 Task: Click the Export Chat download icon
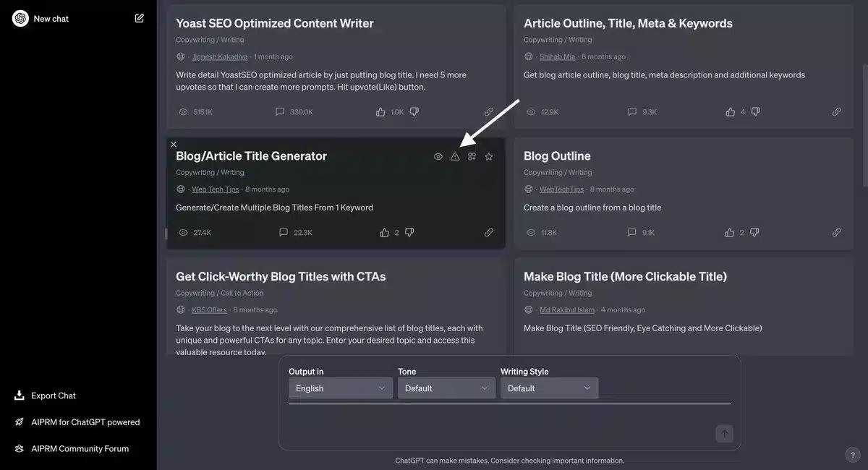point(20,396)
